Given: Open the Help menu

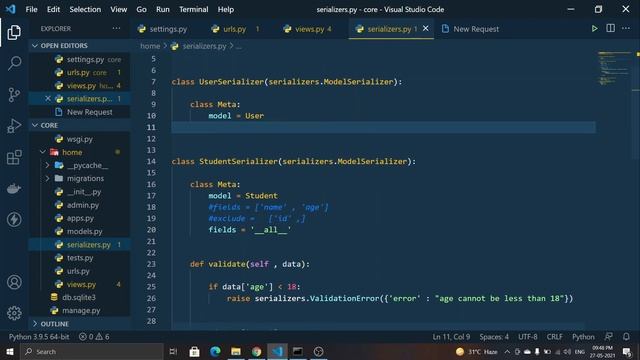Looking at the screenshot, I should (x=226, y=9).
